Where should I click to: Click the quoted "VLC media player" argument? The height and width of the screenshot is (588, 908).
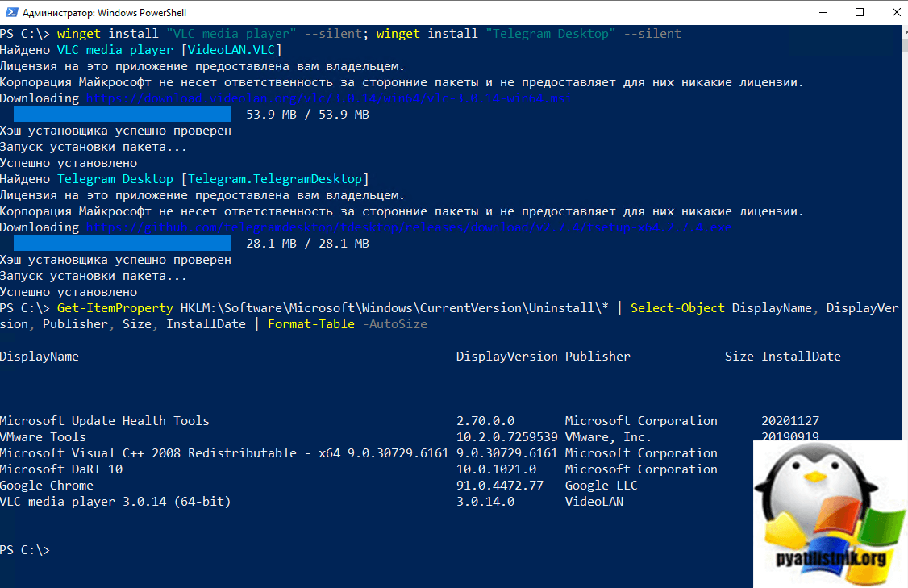tap(231, 34)
